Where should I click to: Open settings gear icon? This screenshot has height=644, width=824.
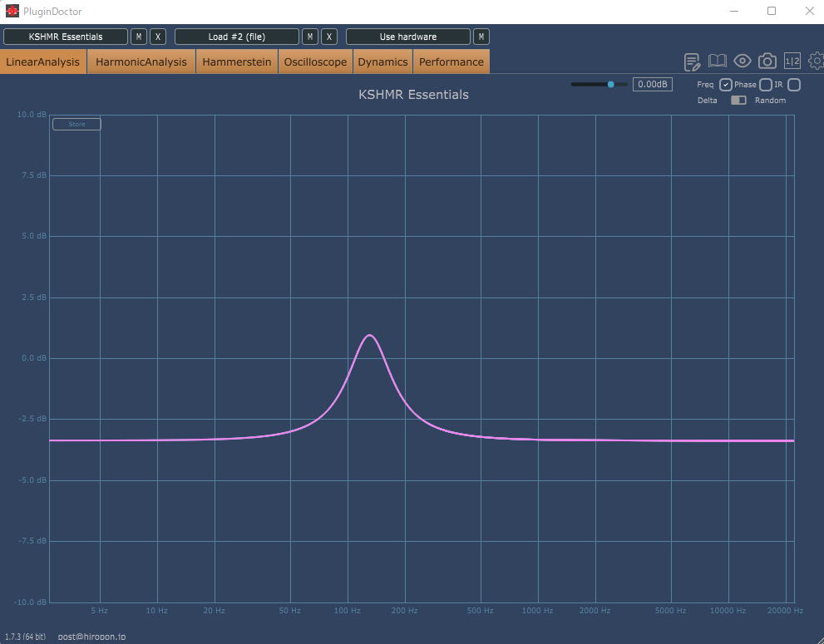point(817,61)
